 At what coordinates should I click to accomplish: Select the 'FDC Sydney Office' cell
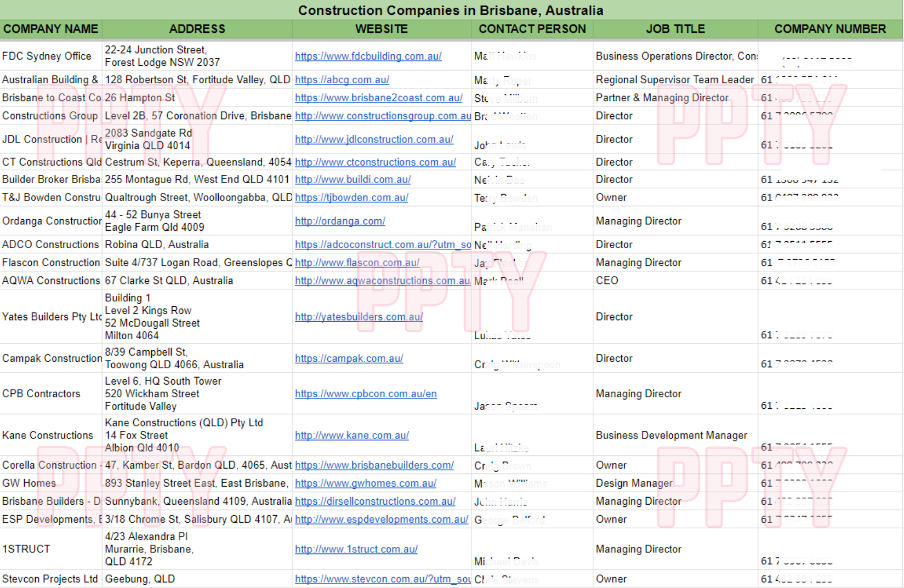tap(51, 56)
